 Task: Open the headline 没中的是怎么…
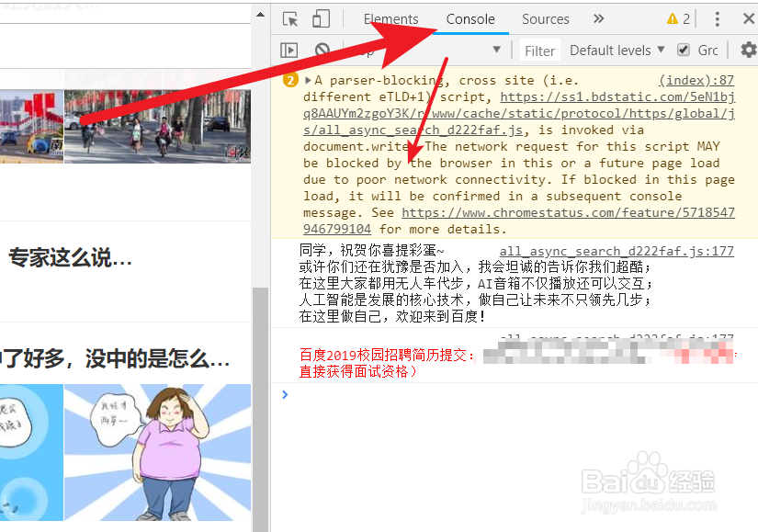[x=158, y=358]
